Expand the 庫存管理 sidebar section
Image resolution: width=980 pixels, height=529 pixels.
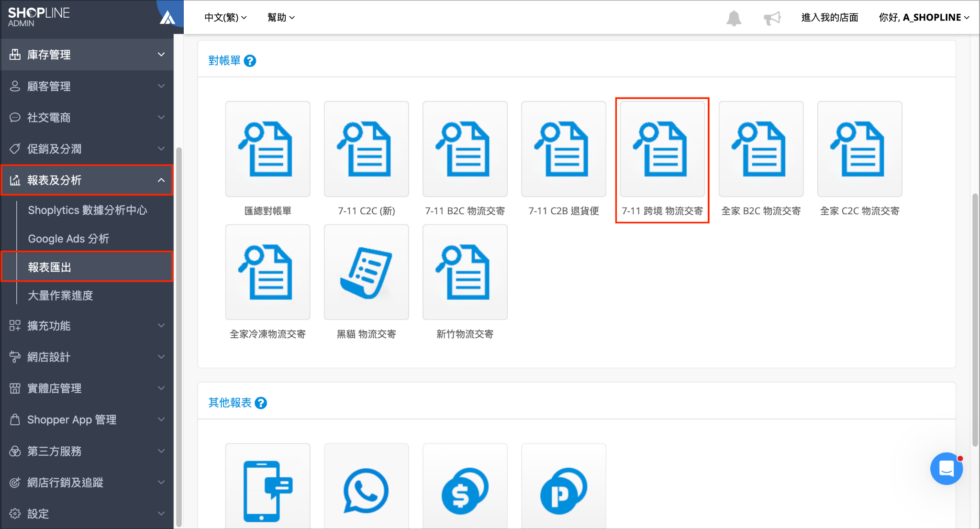click(87, 55)
